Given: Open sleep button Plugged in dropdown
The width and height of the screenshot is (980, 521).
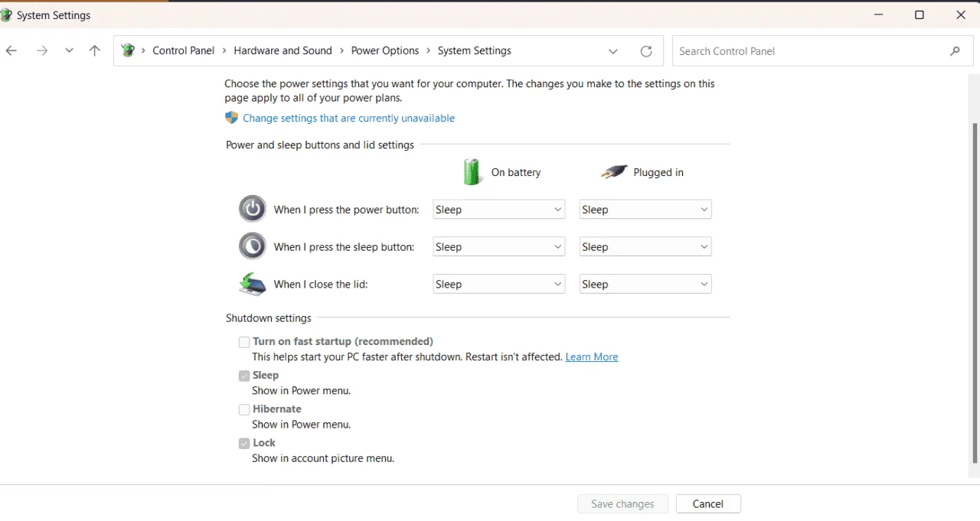Looking at the screenshot, I should tap(645, 247).
